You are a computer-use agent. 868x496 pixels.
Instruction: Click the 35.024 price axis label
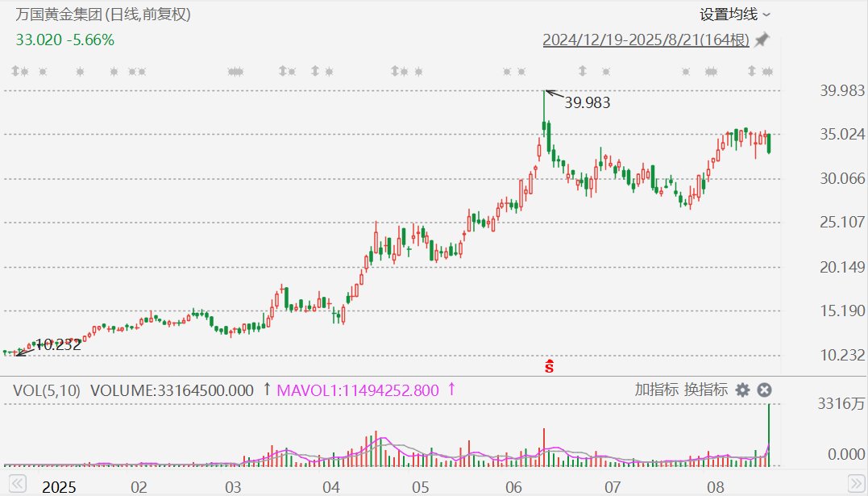pos(842,135)
